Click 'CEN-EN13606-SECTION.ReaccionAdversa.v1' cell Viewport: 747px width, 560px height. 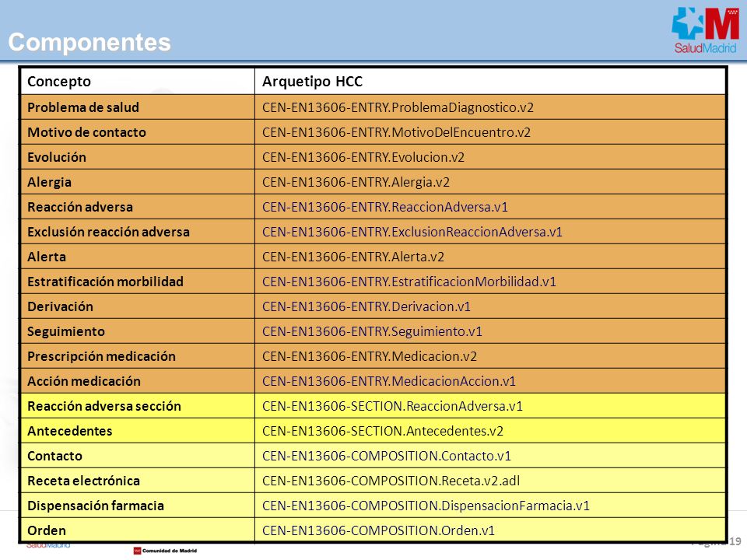(x=490, y=406)
